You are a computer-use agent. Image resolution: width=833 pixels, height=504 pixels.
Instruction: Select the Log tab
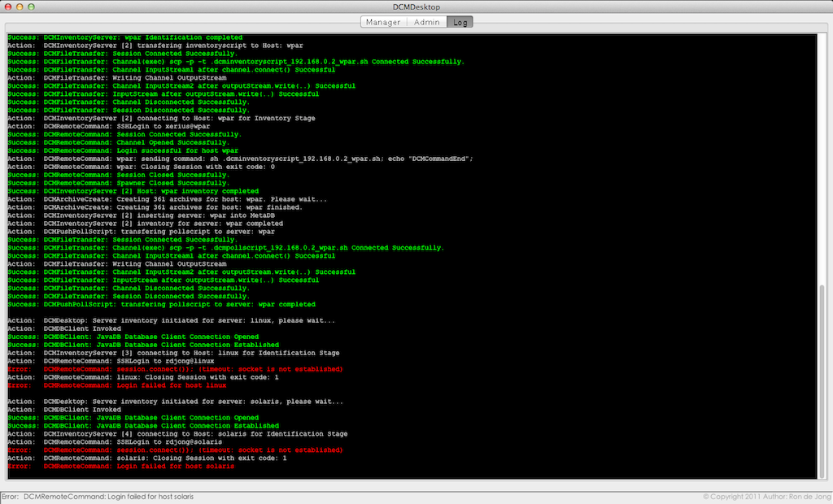[x=459, y=22]
